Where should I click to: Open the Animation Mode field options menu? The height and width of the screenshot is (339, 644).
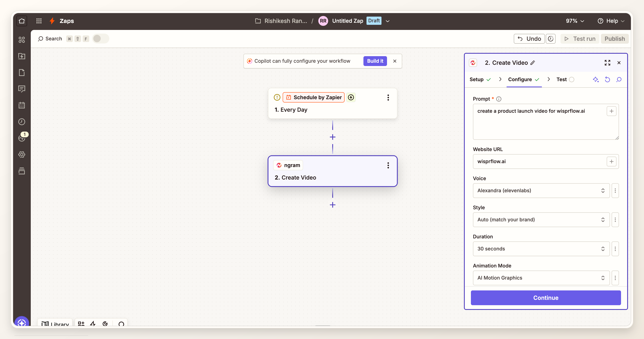tap(615, 278)
